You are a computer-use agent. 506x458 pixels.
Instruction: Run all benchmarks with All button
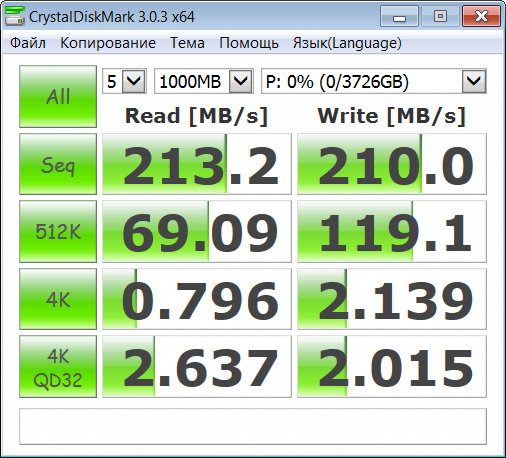point(58,96)
